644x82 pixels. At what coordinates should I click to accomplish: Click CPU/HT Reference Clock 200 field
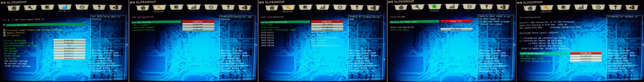click(69, 46)
